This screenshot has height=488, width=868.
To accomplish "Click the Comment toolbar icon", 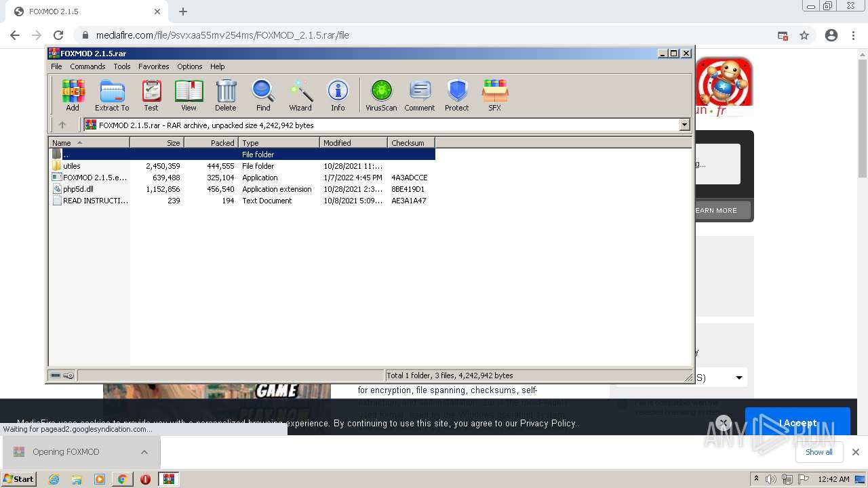I will [x=420, y=95].
